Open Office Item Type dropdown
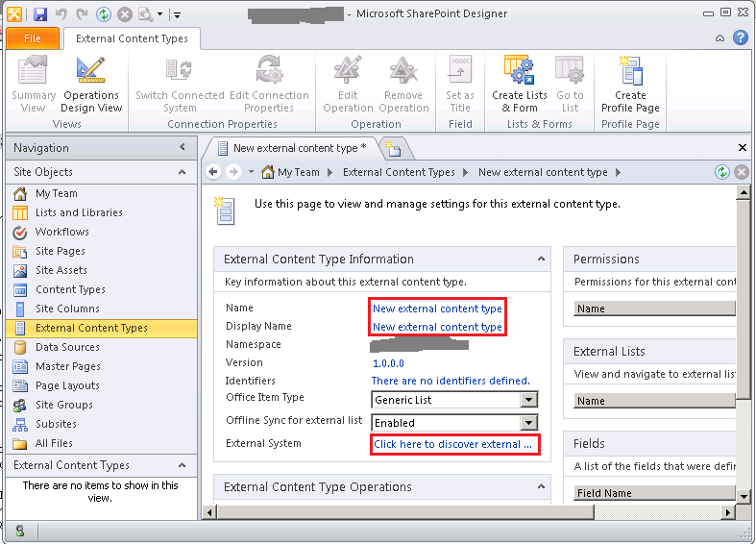This screenshot has width=756, height=544. 529,399
